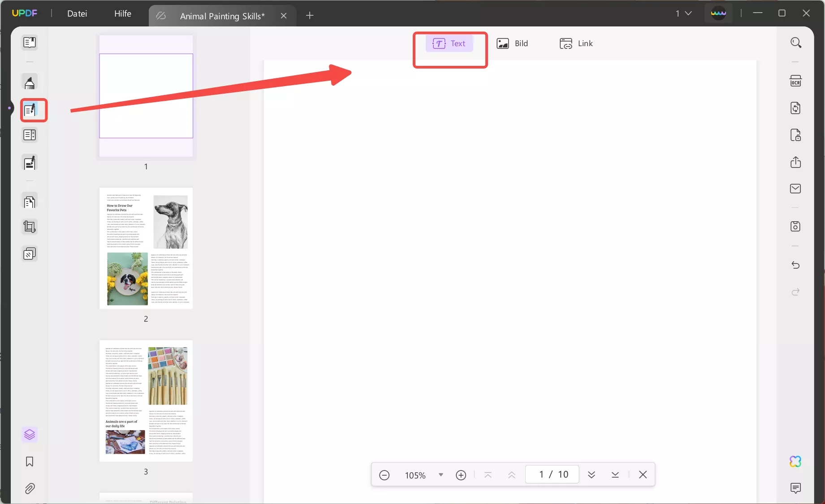Screen dimensions: 825x504
Task: Jump to the first page
Action: 488,475
